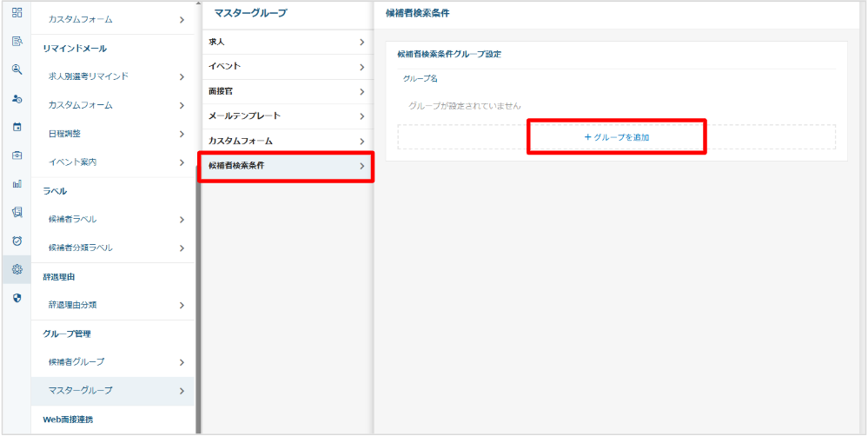The height and width of the screenshot is (436, 868).
Task: Open 候補者検索条件 in master group list
Action: pyautogui.click(x=286, y=165)
